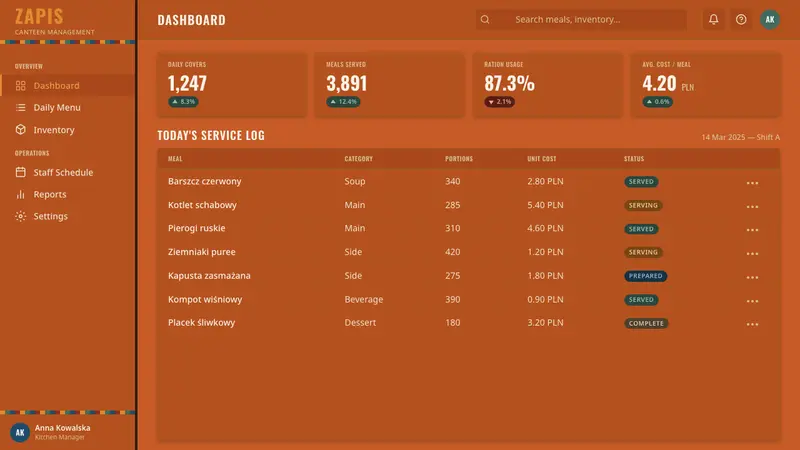View the Reports page
The height and width of the screenshot is (450, 800).
tap(67, 194)
